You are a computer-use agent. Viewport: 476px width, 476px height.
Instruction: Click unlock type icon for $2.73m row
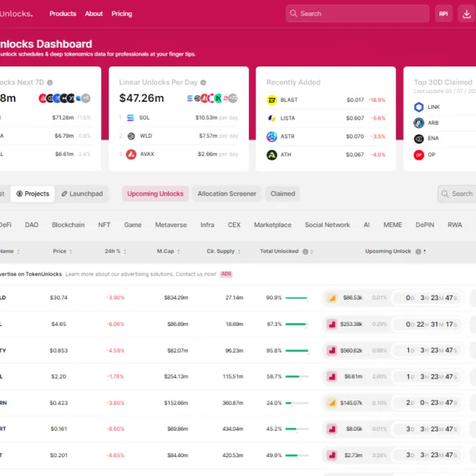pyautogui.click(x=332, y=455)
